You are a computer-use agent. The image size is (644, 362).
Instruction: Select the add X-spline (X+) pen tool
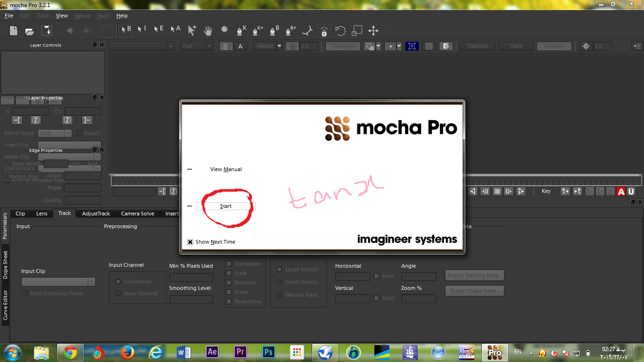(x=257, y=31)
